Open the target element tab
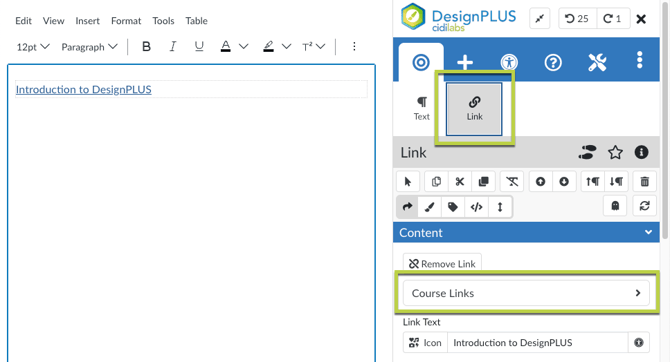 [x=421, y=62]
